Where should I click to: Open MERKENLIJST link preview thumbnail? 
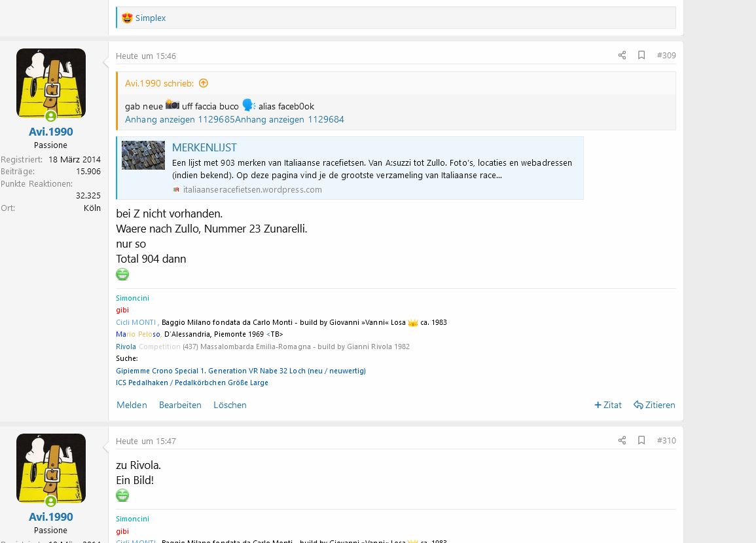[x=143, y=155]
